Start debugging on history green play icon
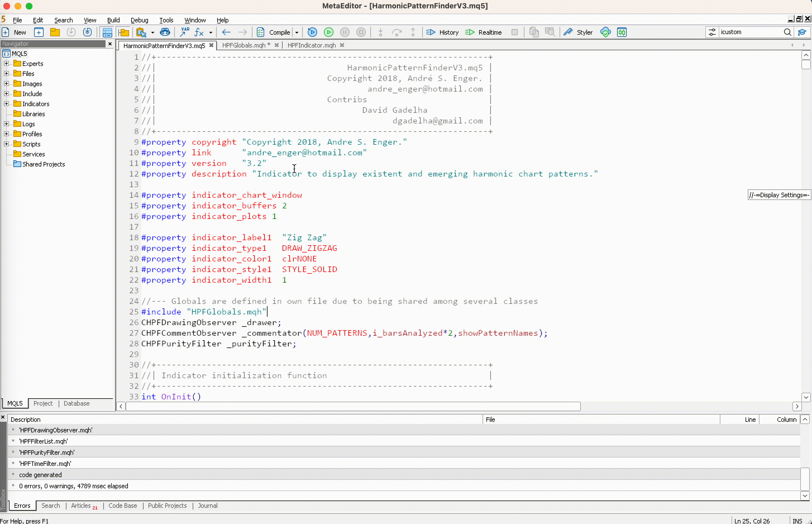The image size is (812, 524). [x=329, y=32]
